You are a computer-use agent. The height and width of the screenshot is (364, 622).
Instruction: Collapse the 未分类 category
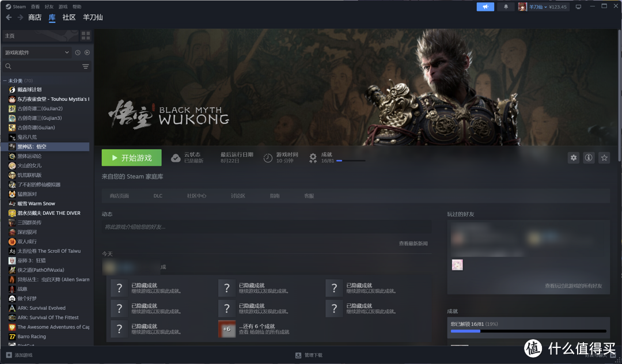coord(5,81)
